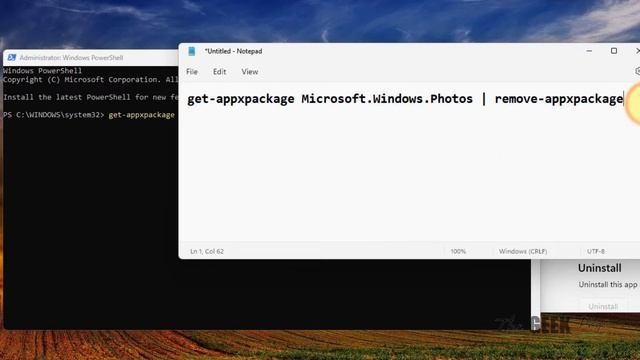Click the PowerShell prompt line 'PS C:\WINDOWS\system32>'
This screenshot has height=360, width=640.
point(53,115)
